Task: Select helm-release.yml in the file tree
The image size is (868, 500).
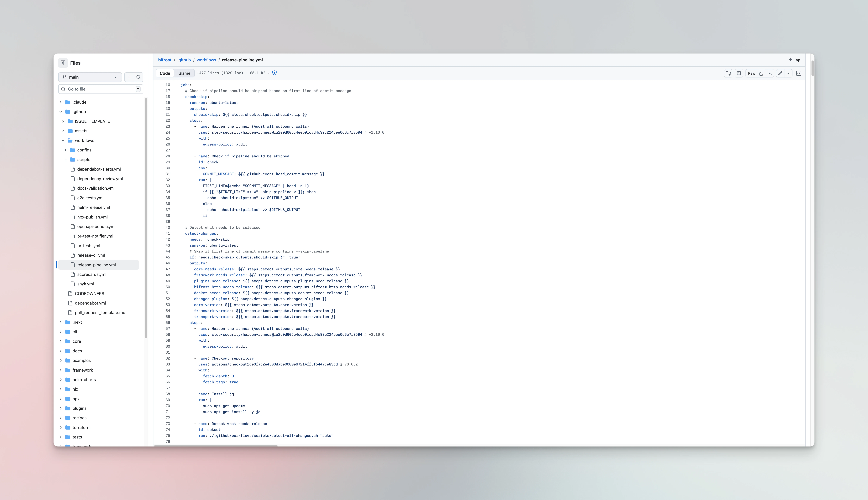Action: [93, 207]
